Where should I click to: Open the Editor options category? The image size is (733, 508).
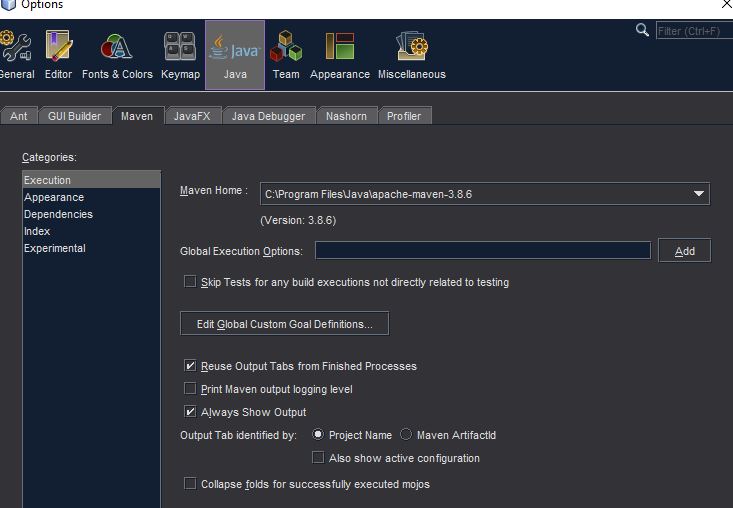point(58,55)
